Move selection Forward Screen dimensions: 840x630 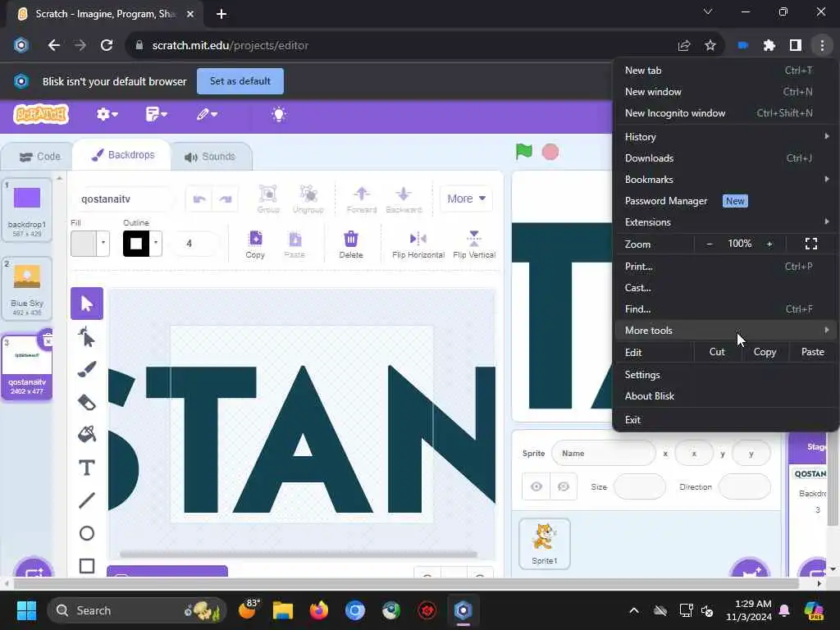(x=362, y=199)
